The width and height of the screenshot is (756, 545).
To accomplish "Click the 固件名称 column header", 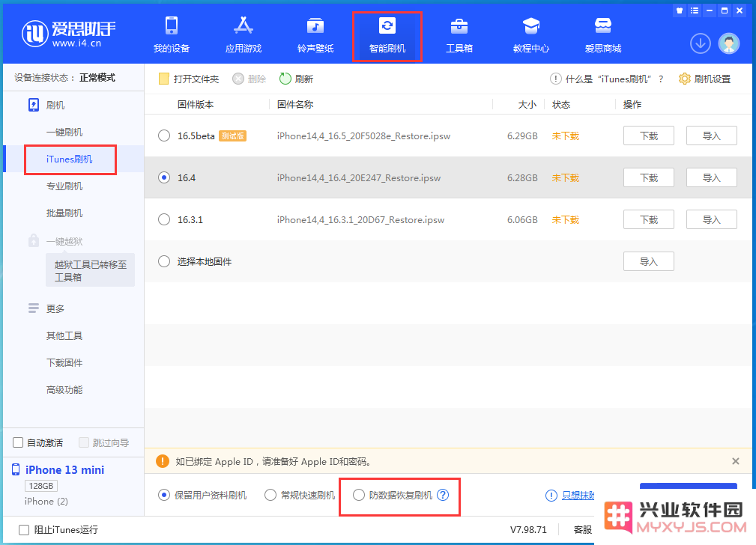I will click(295, 105).
